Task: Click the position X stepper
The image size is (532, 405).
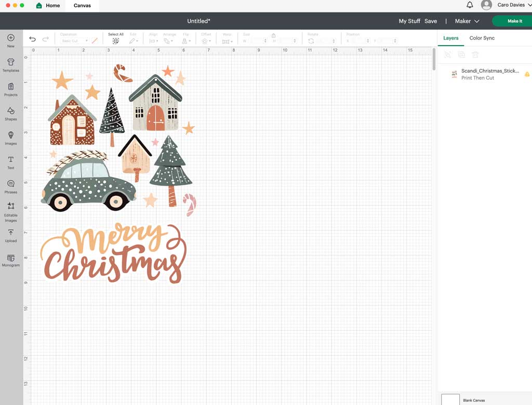Action: pyautogui.click(x=368, y=41)
